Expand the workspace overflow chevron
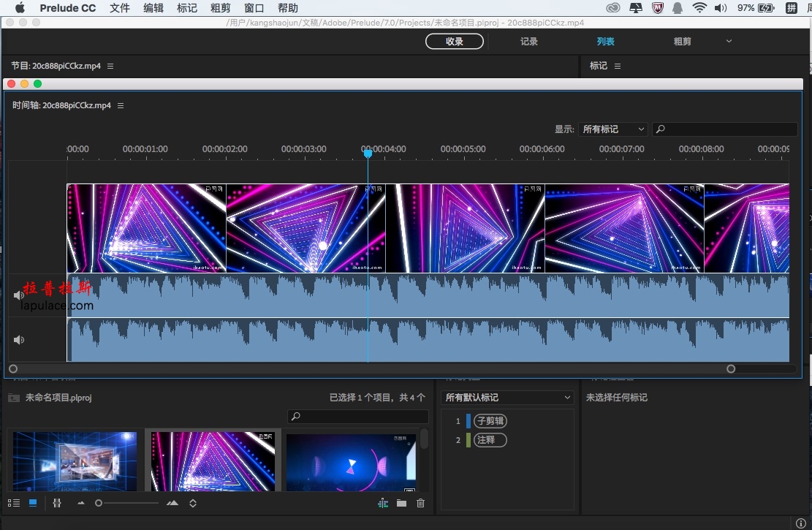The height and width of the screenshot is (530, 812). [729, 41]
